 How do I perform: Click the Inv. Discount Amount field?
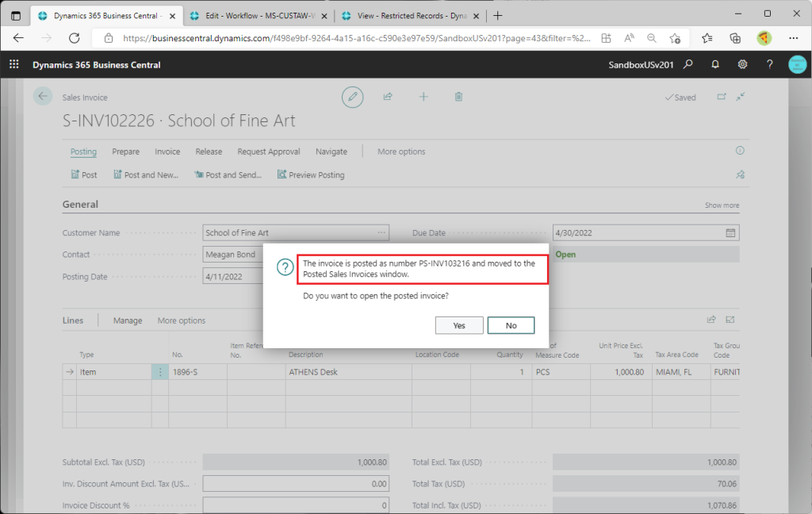[x=296, y=483]
